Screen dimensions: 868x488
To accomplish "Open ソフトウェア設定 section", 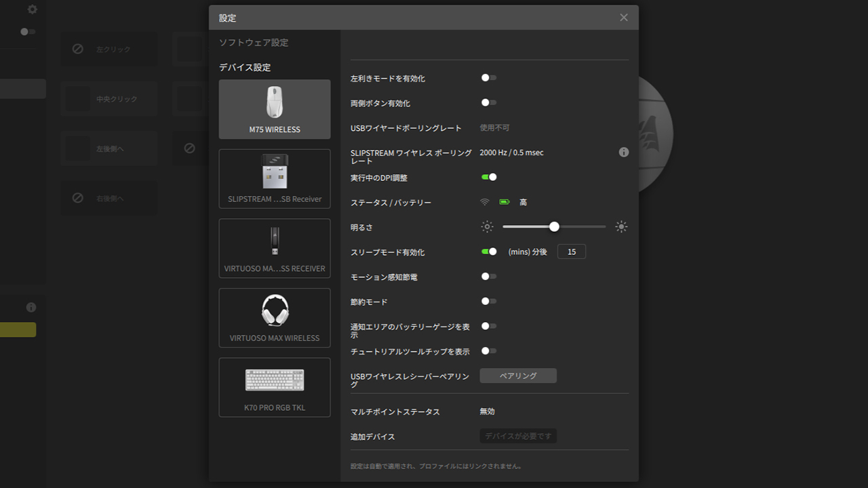I will (254, 43).
